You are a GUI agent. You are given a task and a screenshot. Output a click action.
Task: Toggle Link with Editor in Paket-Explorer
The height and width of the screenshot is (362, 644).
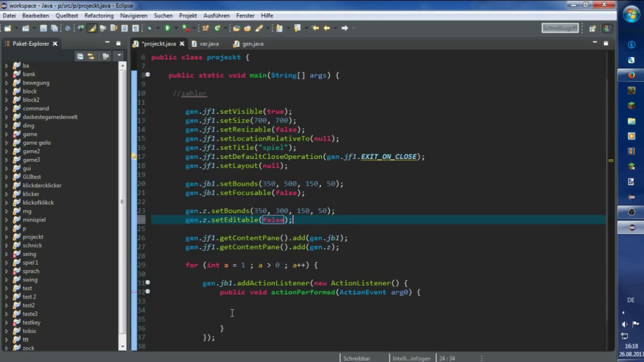coord(91,56)
